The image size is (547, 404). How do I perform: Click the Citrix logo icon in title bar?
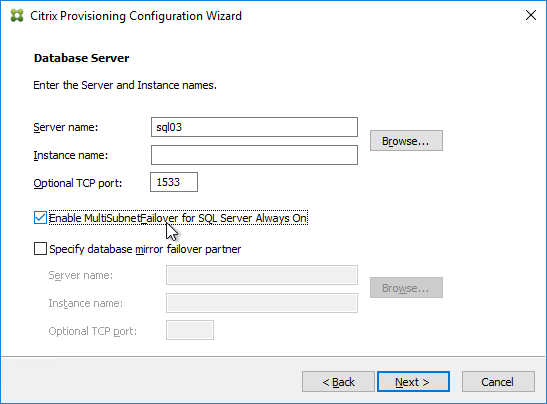[x=17, y=15]
